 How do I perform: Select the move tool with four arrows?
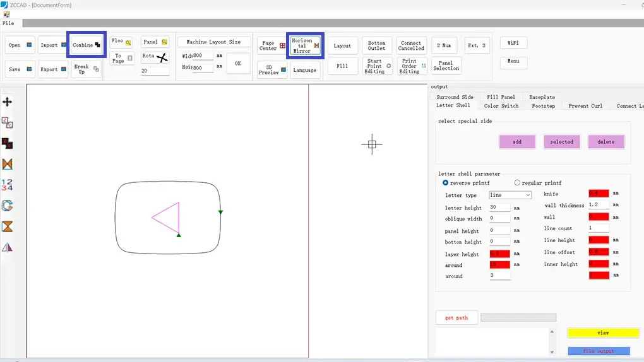(x=8, y=102)
